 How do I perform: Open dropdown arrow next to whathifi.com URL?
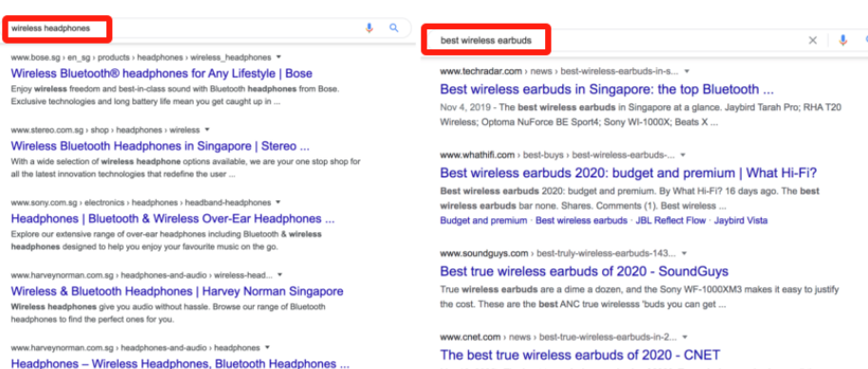684,155
